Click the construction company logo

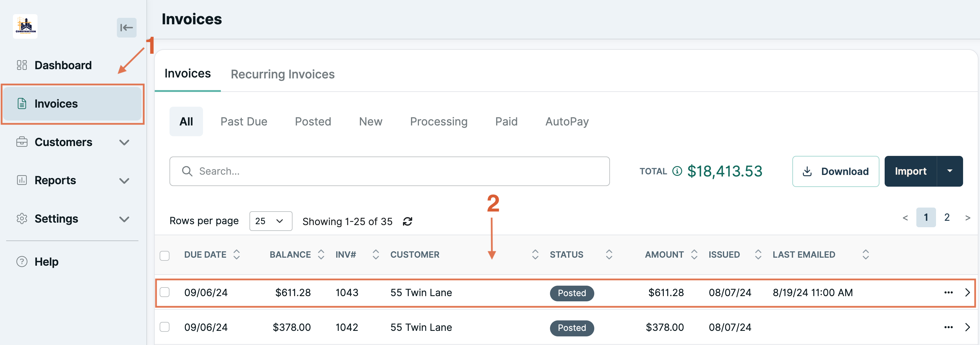coord(25,26)
